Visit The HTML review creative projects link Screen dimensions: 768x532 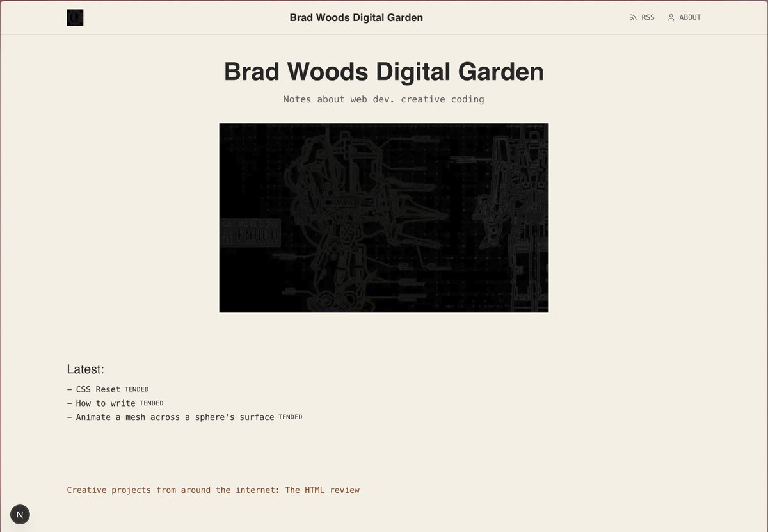tap(213, 490)
